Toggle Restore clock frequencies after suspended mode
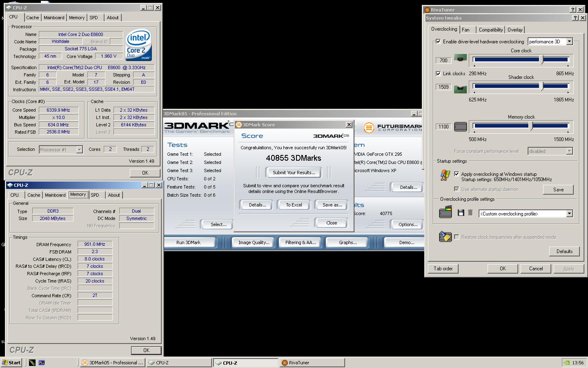Screen dimensions: 588x368 coord(457,237)
